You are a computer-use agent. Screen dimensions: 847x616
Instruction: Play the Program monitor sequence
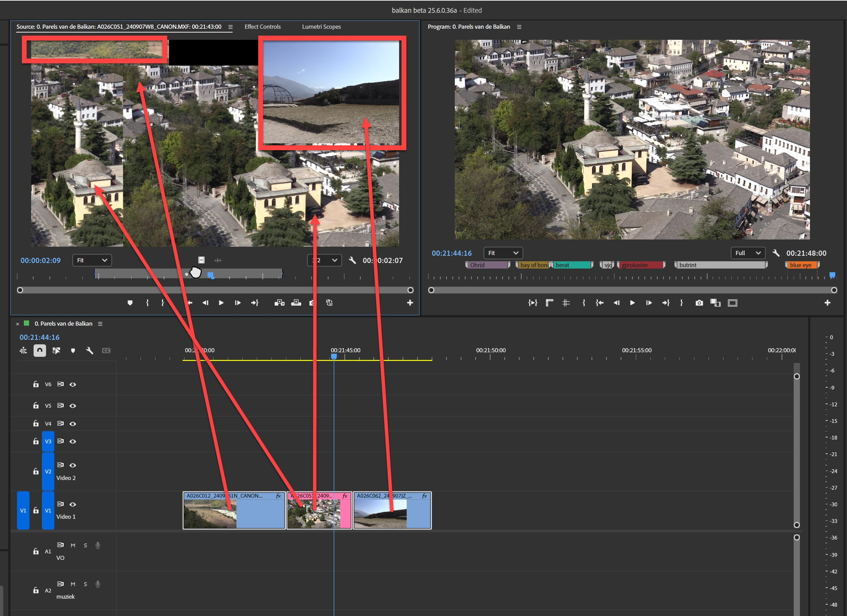click(x=632, y=303)
